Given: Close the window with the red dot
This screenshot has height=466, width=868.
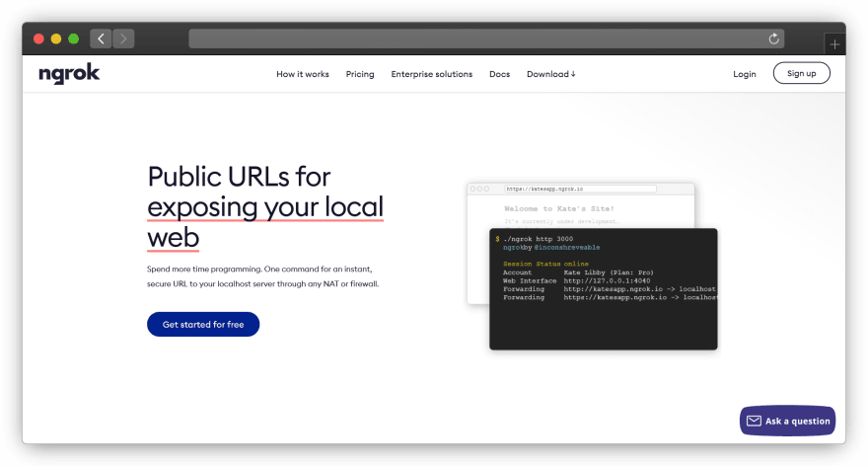Looking at the screenshot, I should (x=38, y=39).
